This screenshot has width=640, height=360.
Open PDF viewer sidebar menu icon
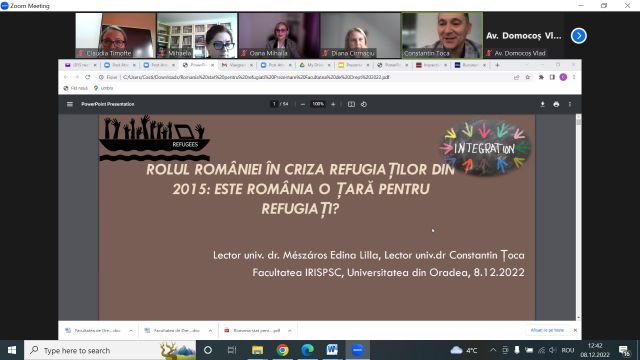(x=70, y=104)
